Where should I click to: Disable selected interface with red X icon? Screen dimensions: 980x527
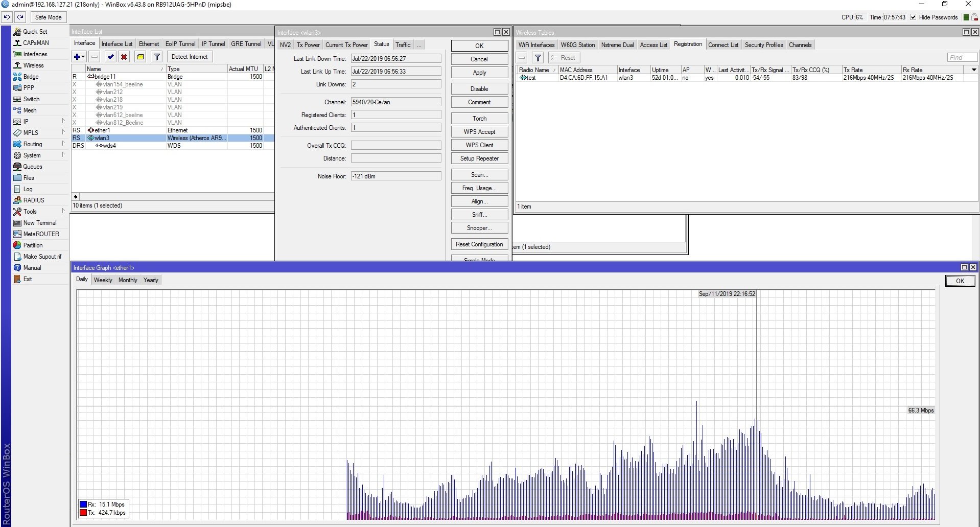point(124,57)
